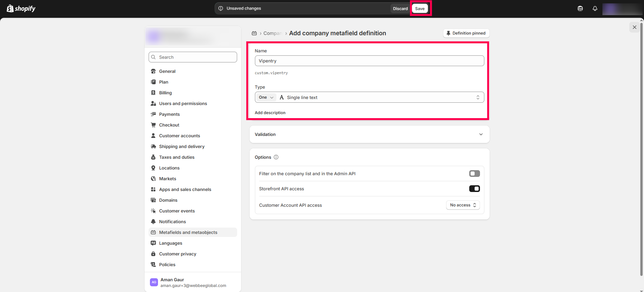Click into the Name input field
Image resolution: width=644 pixels, height=292 pixels.
[369, 61]
